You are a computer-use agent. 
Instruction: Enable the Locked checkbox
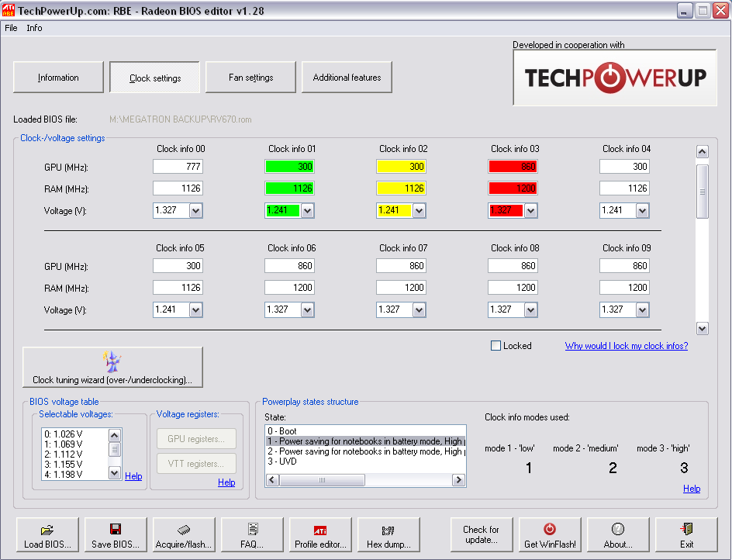point(496,346)
